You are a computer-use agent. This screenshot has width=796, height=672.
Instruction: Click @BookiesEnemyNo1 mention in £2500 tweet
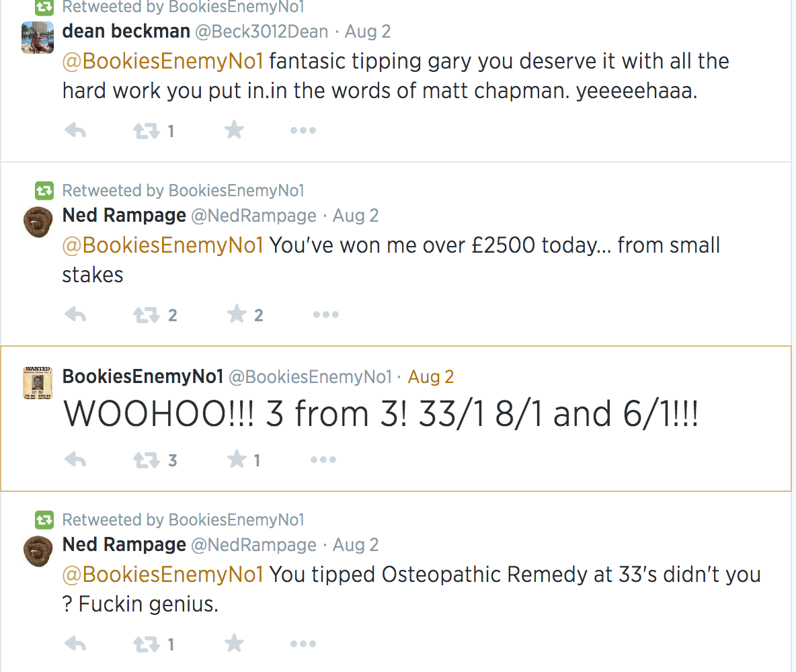pyautogui.click(x=162, y=245)
